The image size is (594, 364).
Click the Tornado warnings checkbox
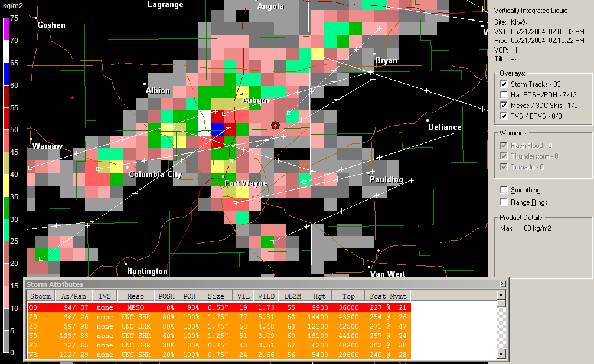pos(504,166)
